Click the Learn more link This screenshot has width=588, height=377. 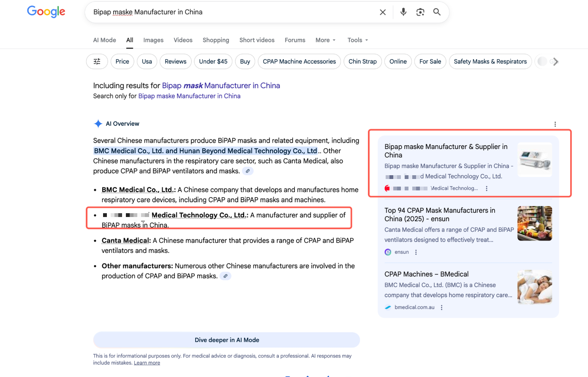tap(147, 363)
